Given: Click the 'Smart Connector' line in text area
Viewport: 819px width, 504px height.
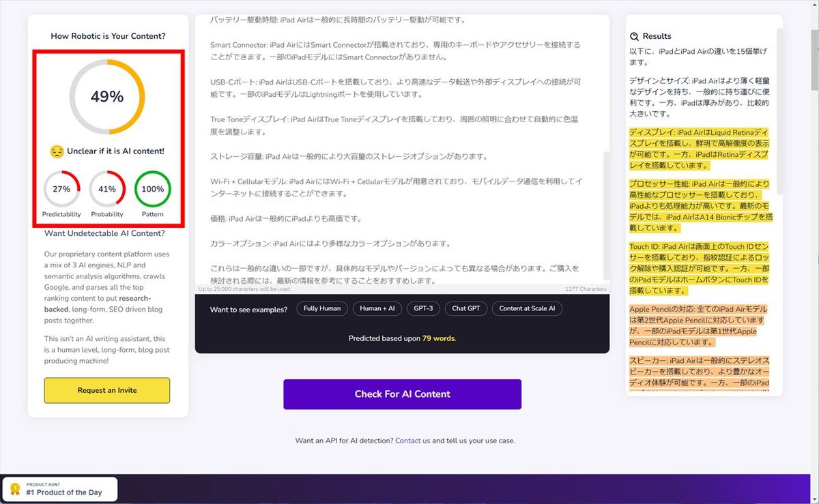Looking at the screenshot, I should 395,50.
